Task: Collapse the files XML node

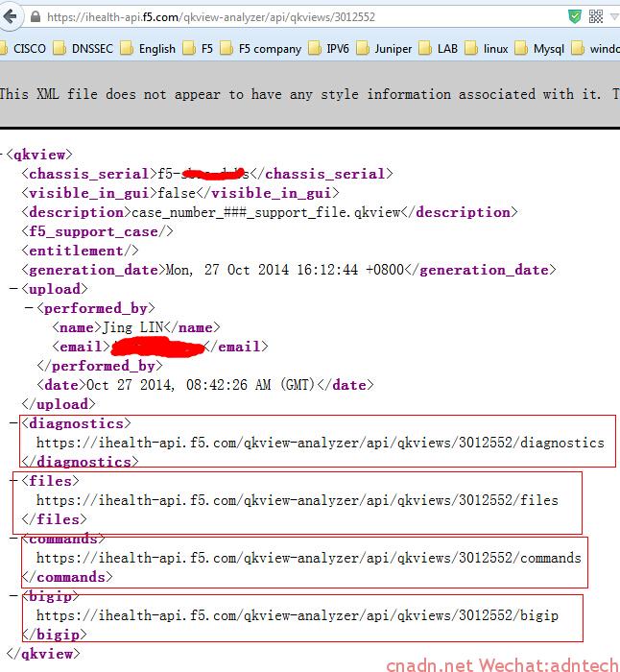Action: click(x=13, y=481)
